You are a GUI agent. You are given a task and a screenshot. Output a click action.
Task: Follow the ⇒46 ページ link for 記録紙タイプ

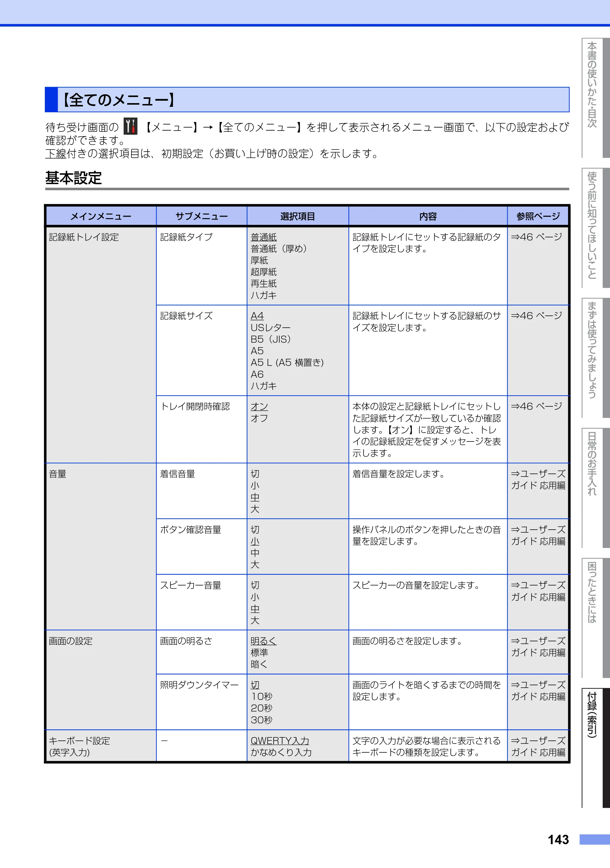(537, 237)
